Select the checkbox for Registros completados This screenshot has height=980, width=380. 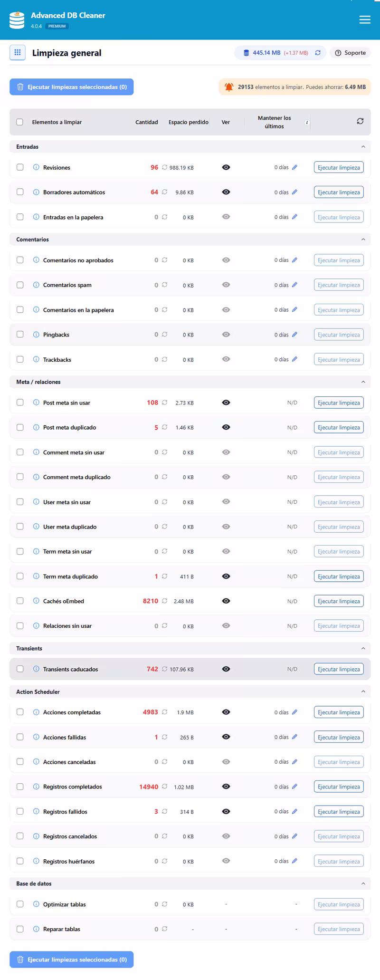(20, 787)
